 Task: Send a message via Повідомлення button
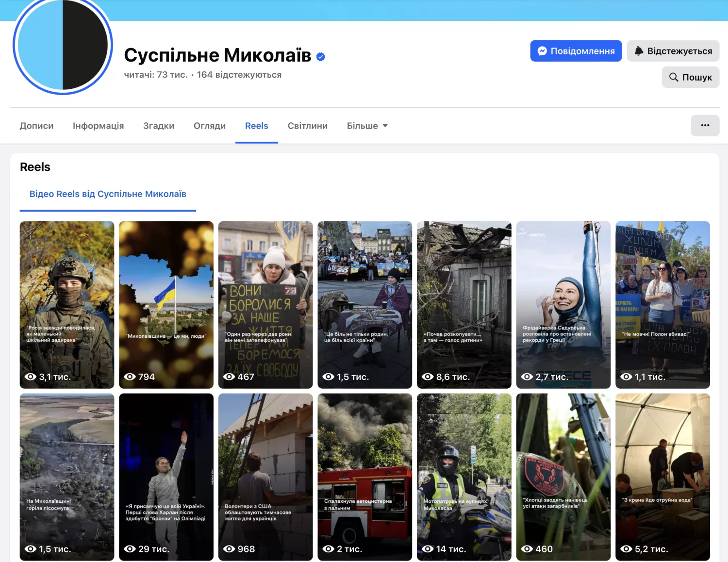[x=576, y=51]
